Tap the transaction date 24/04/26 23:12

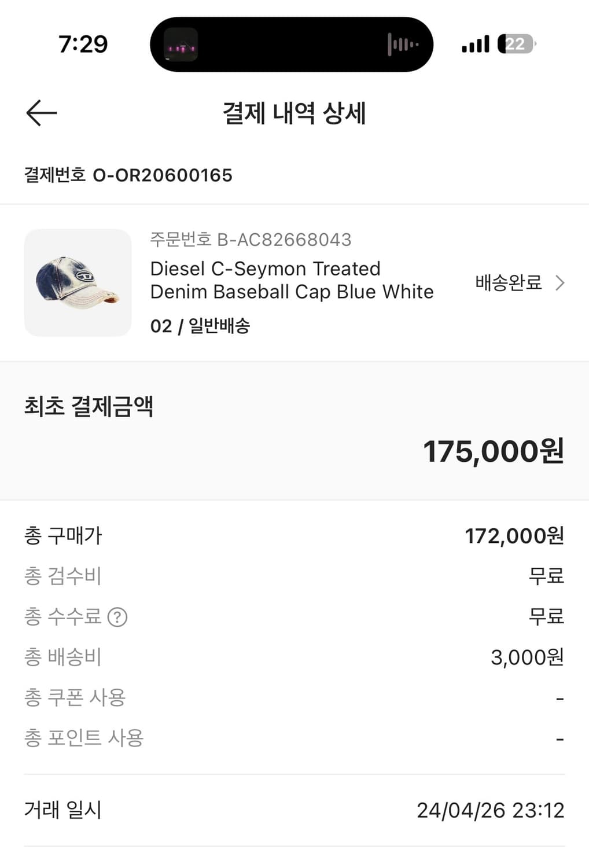490,810
